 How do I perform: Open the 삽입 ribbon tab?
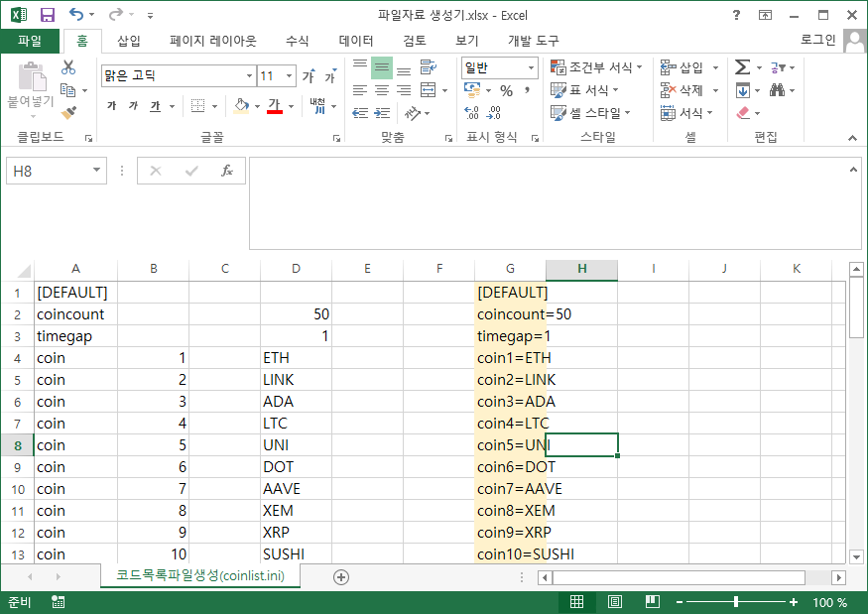tap(129, 41)
